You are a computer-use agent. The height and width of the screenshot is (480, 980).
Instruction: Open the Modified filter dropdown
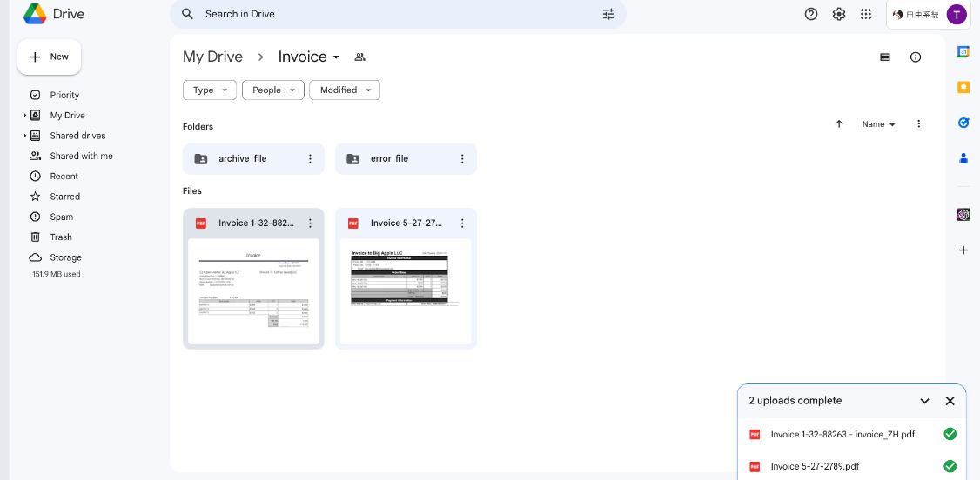(x=345, y=90)
